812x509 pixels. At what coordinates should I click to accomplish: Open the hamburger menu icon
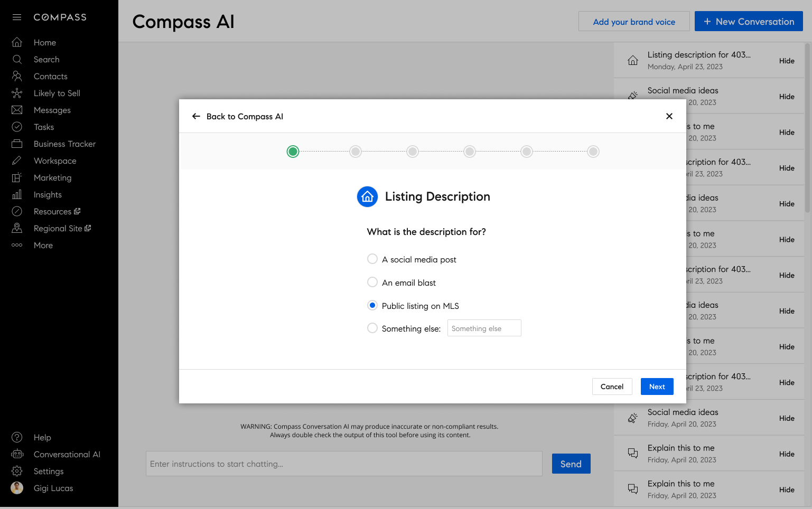[x=17, y=17]
